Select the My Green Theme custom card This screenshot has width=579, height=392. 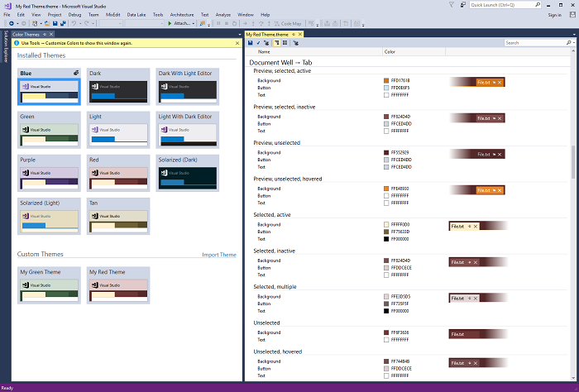tap(49, 285)
